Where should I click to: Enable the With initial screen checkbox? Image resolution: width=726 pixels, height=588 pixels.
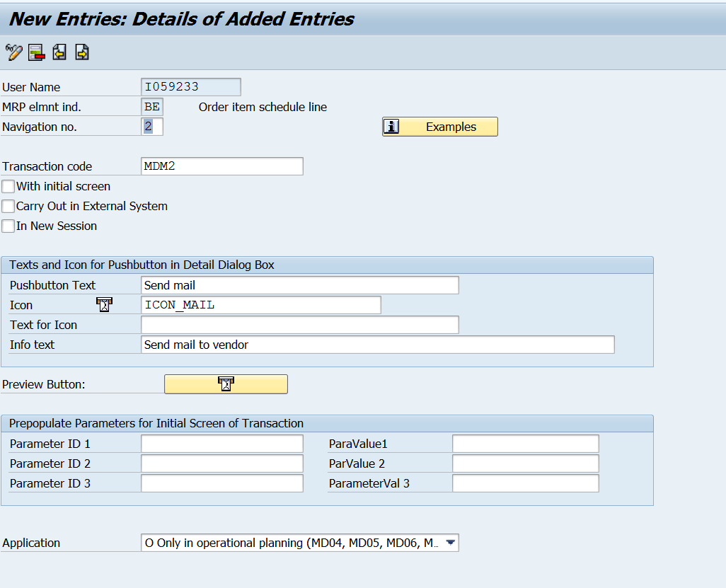7,186
